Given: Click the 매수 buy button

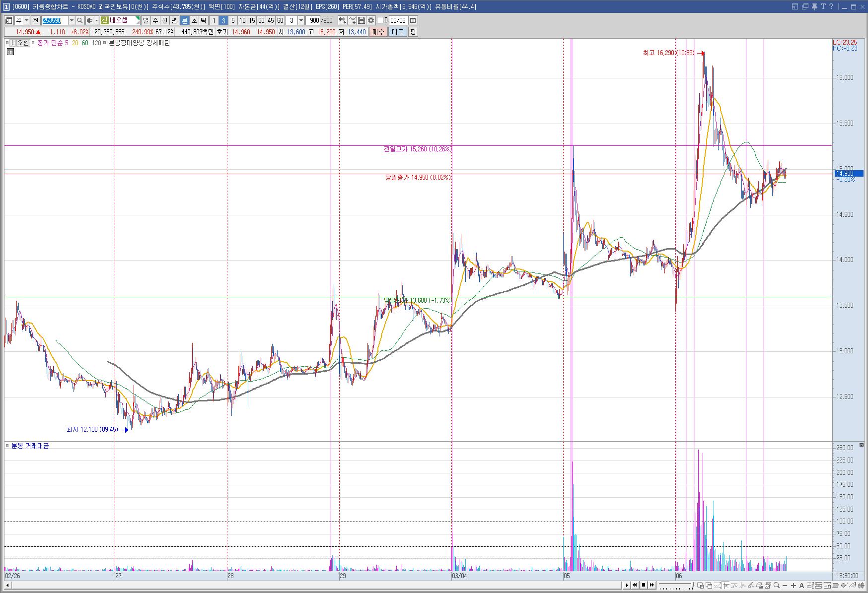Looking at the screenshot, I should (378, 32).
